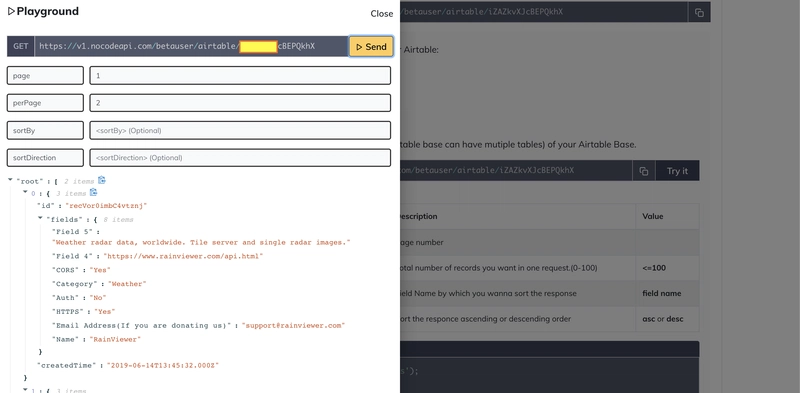
Task: Click the field name value cell
Action: coord(667,293)
